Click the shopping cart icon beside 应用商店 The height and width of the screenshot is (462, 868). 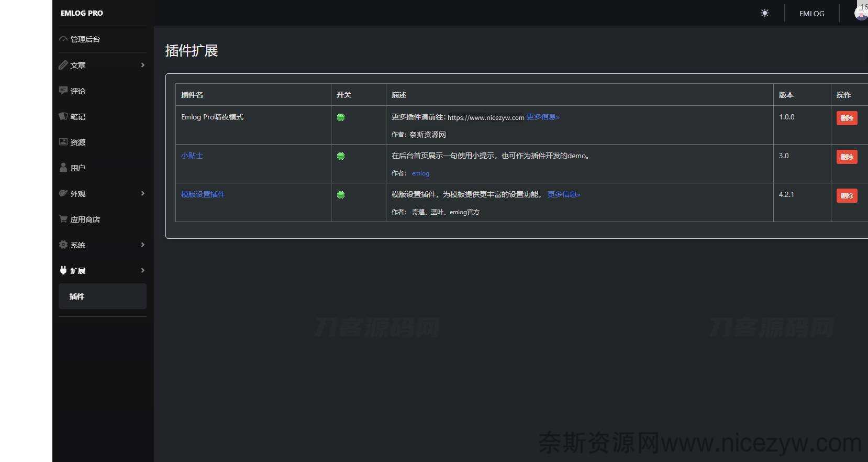tap(63, 219)
